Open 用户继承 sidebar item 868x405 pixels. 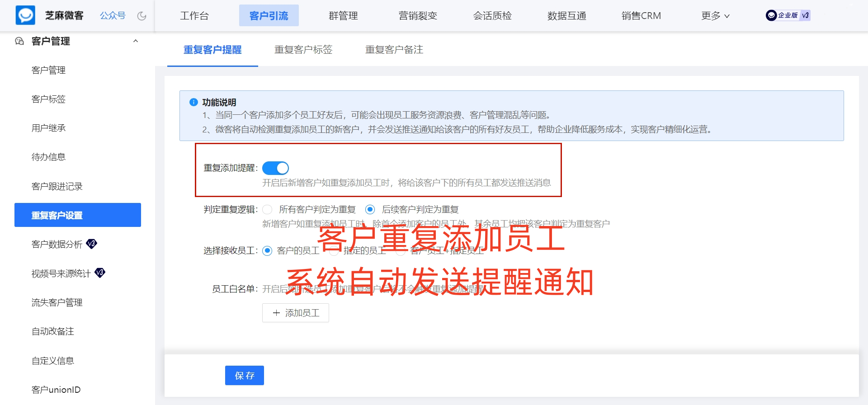click(x=48, y=128)
